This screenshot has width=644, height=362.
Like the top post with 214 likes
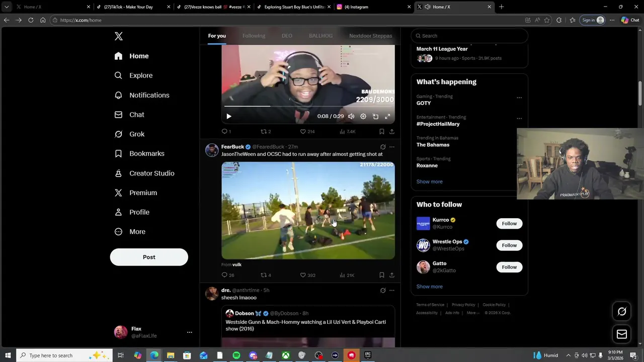[x=307, y=131]
